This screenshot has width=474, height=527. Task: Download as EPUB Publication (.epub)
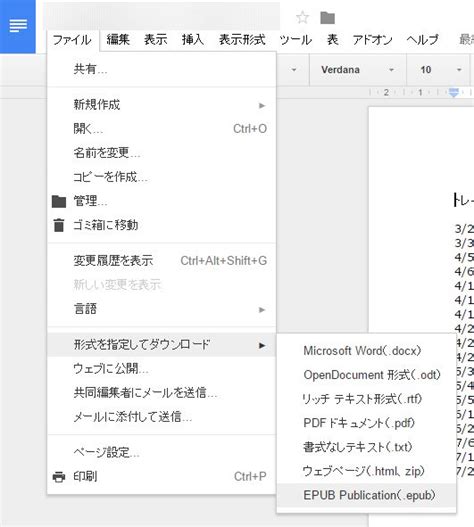pos(366,495)
